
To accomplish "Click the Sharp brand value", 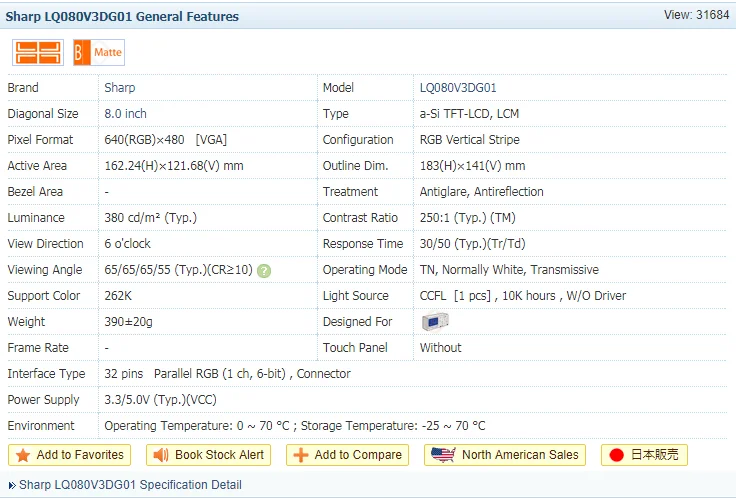I will click(120, 88).
